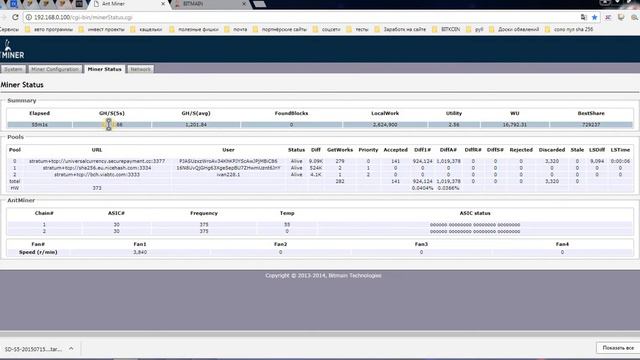Screen dimensions: 640x360
Task: Open the 'тесты' bookmark folder
Action: coord(358,29)
